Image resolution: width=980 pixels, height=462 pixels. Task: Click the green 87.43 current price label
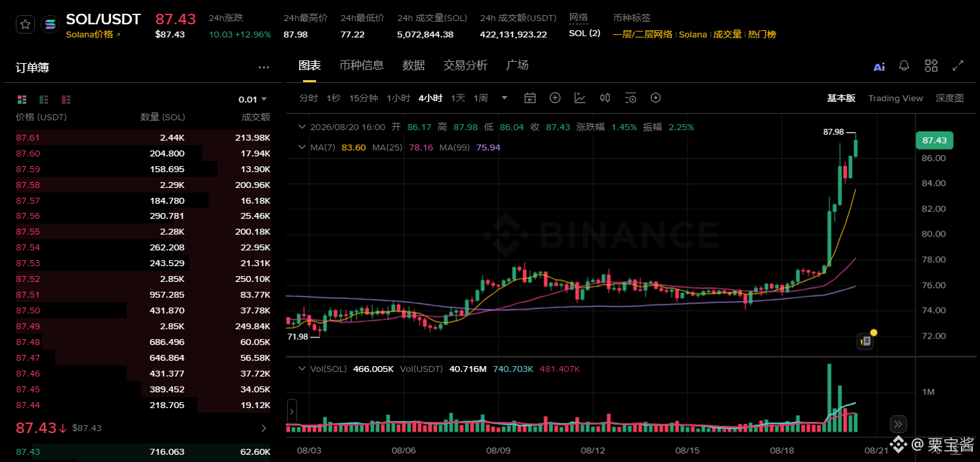[934, 140]
